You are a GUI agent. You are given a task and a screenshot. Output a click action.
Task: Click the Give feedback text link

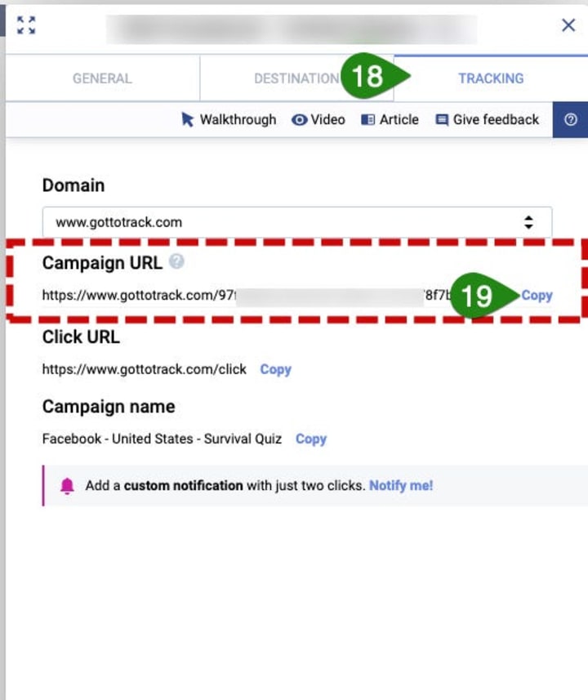coord(496,119)
